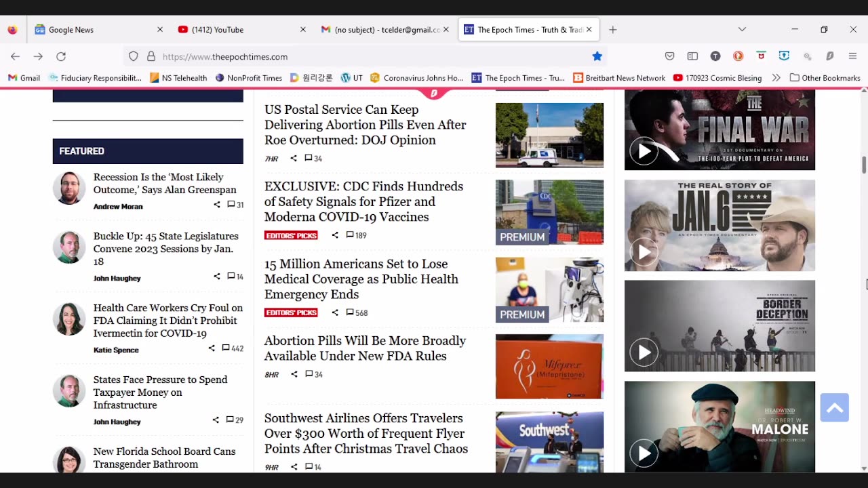The width and height of the screenshot is (868, 488).
Task: List all open tabs dropdown
Action: tap(742, 29)
